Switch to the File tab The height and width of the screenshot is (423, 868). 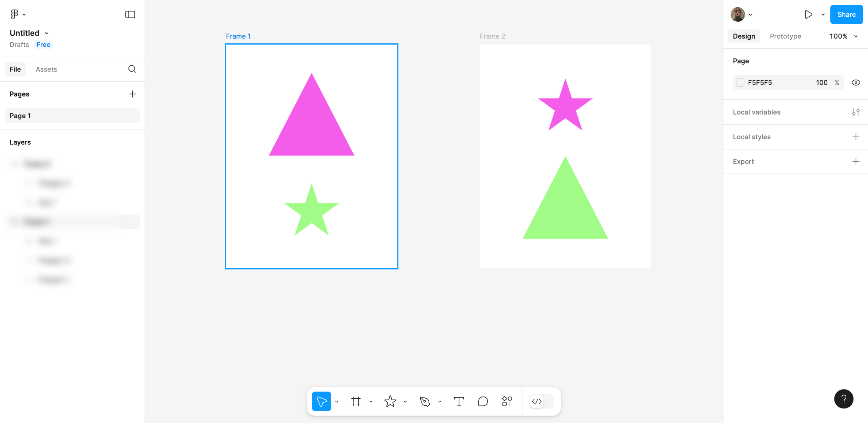(15, 69)
